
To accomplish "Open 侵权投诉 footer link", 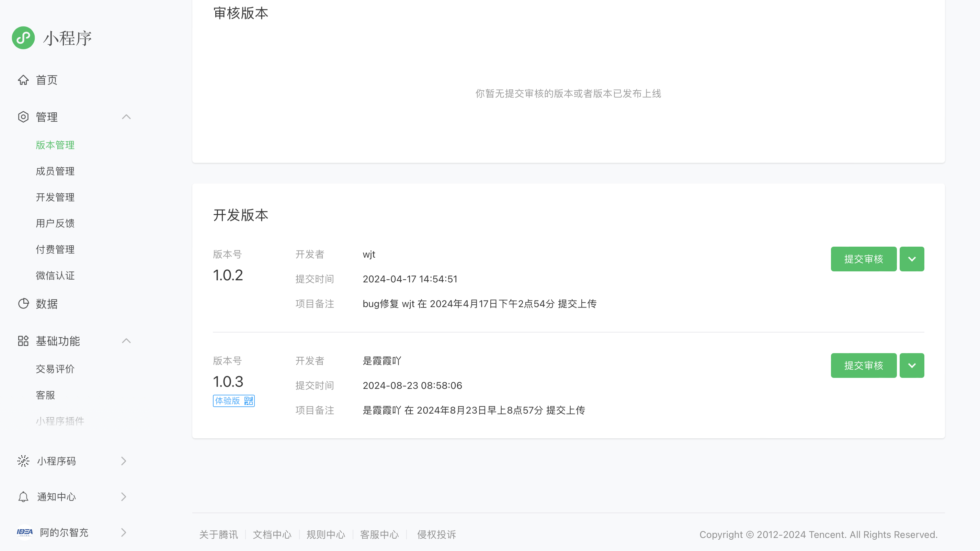I will click(436, 535).
